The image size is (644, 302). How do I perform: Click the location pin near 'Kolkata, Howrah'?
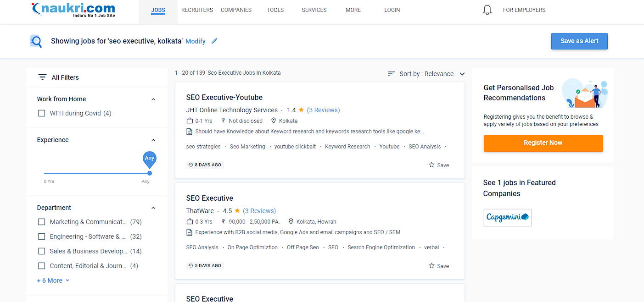(x=291, y=221)
